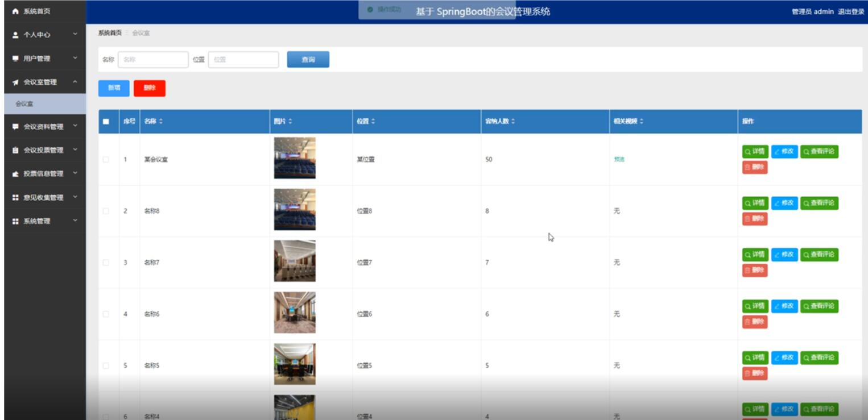Expand the 系统管理 menu chevron
Image resolution: width=868 pixels, height=420 pixels.
click(75, 221)
